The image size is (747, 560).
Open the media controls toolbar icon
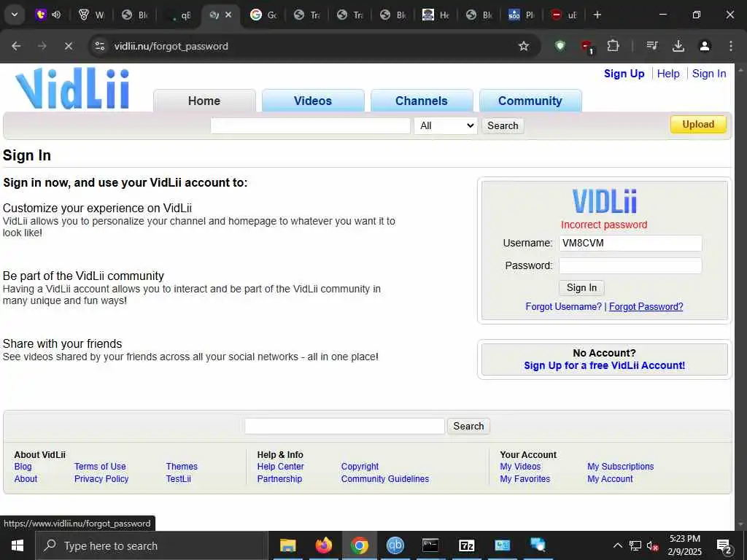[x=652, y=46]
